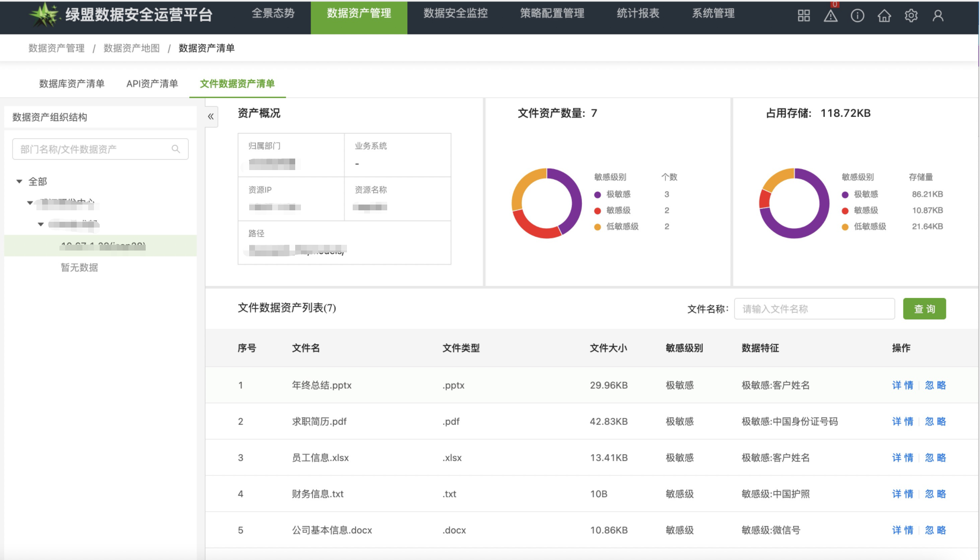980x560 pixels.
Task: Switch to 数据库资产清单 tab
Action: [x=71, y=84]
